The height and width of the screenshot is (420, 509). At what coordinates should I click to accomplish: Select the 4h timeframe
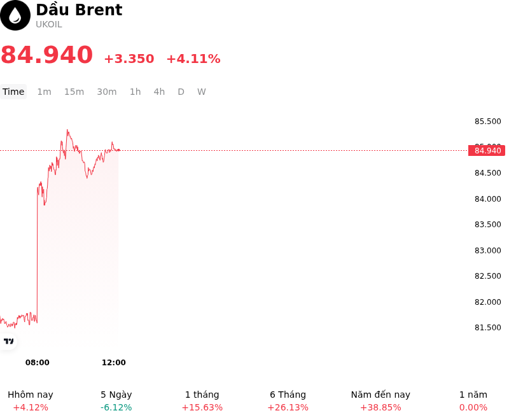point(159,92)
